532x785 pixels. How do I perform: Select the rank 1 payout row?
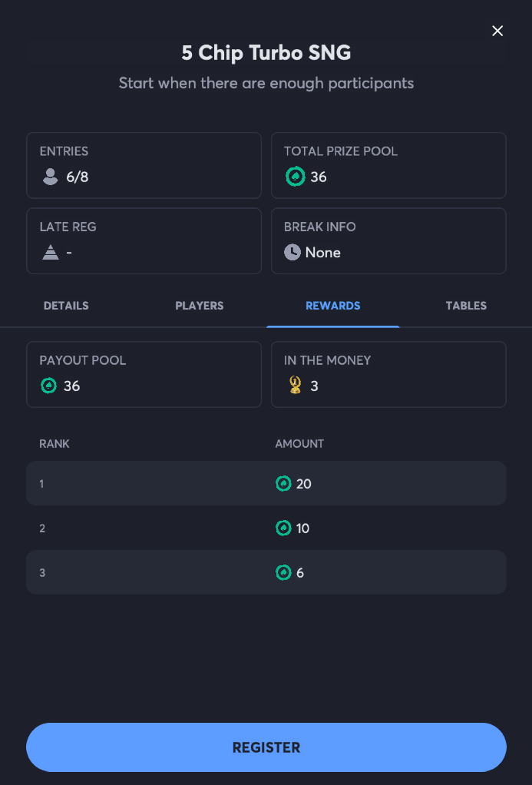click(x=266, y=483)
